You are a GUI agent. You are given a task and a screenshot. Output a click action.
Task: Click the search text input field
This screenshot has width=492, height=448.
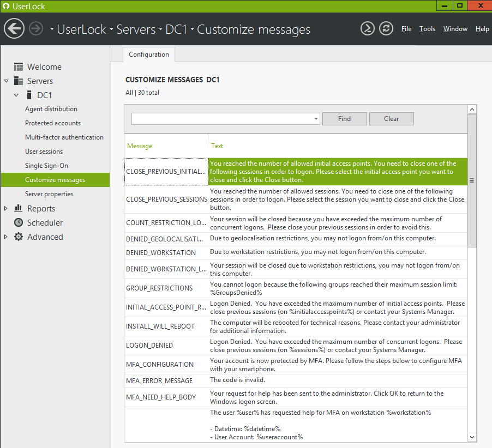(222, 119)
